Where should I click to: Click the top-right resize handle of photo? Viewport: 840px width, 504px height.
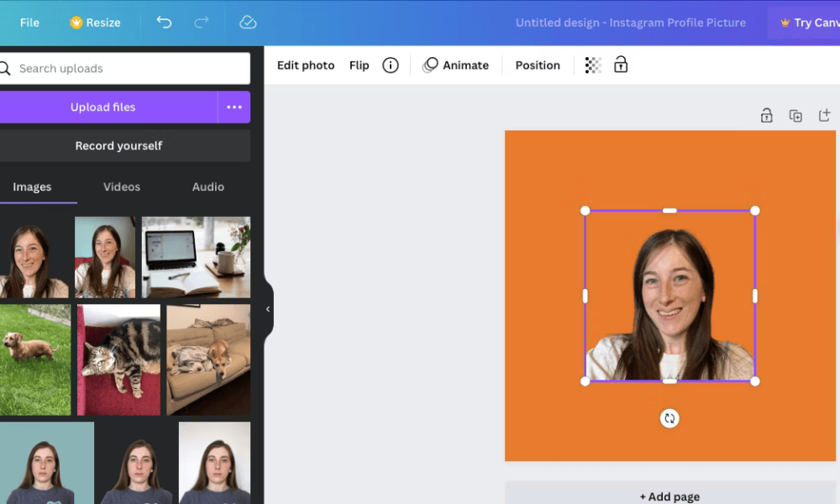755,211
